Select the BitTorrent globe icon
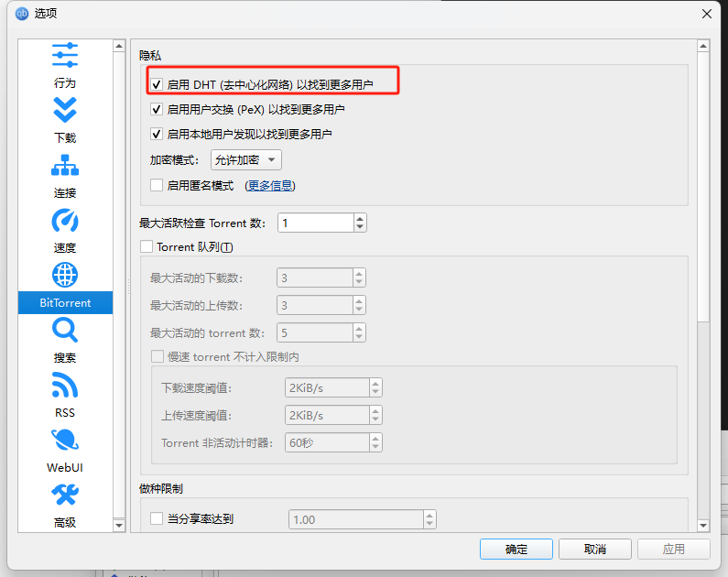Image resolution: width=728 pixels, height=577 pixels. (64, 275)
